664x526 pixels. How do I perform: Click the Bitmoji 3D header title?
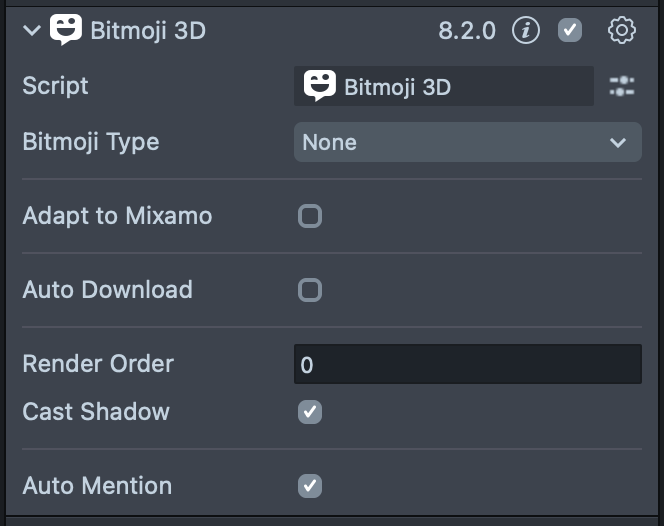coord(148,30)
